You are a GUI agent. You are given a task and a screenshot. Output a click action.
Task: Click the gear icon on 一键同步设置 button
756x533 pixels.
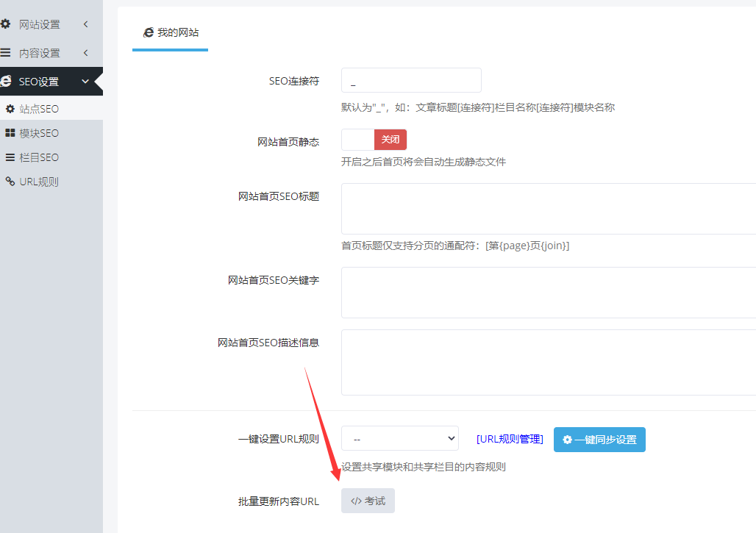pyautogui.click(x=568, y=440)
